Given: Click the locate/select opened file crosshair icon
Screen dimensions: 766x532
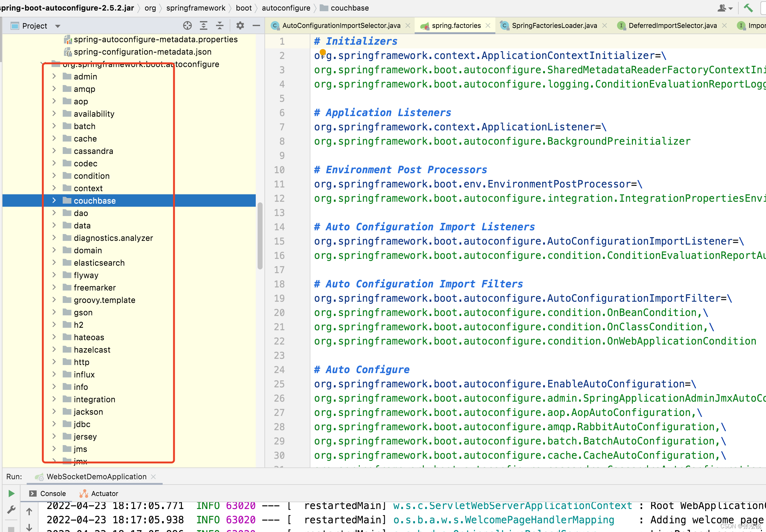Looking at the screenshot, I should point(187,26).
